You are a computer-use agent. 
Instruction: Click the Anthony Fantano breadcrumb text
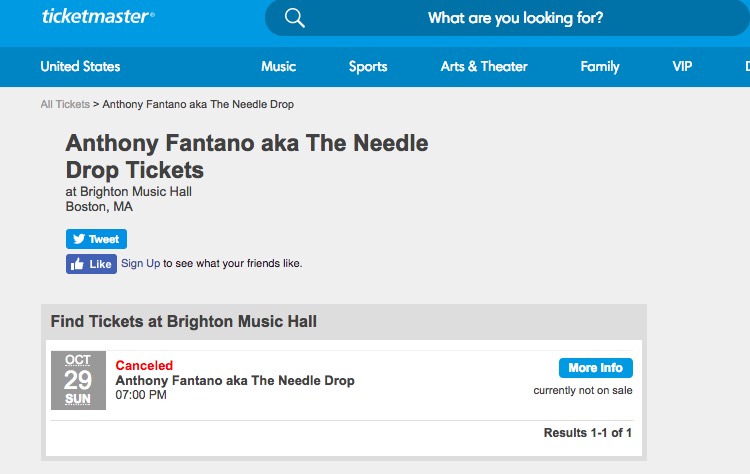tap(198, 104)
